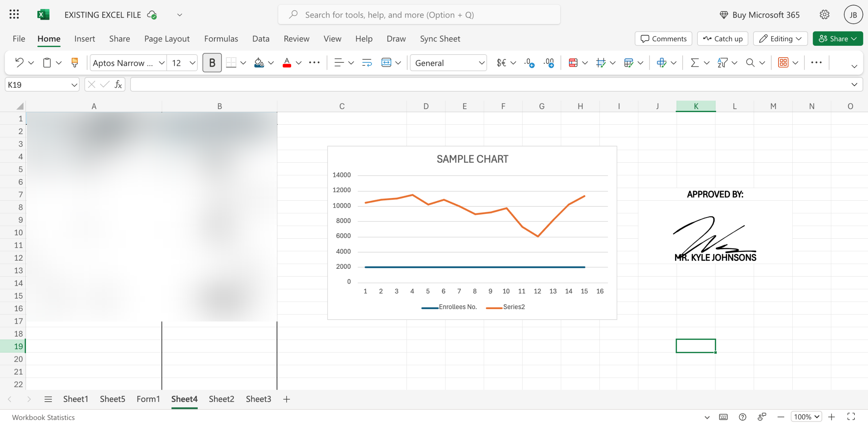Screen dimensions: 868x423
Task: Click the Catch up button
Action: tap(723, 39)
